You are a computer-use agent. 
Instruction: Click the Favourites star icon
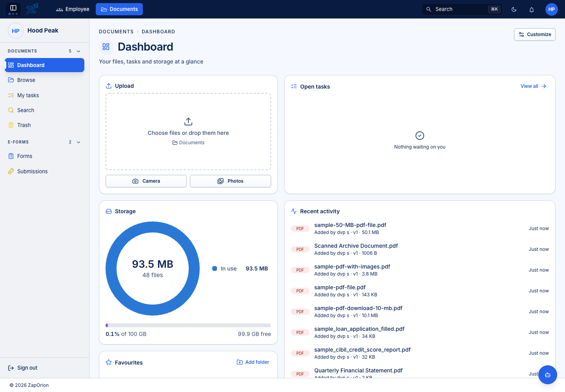(109, 363)
